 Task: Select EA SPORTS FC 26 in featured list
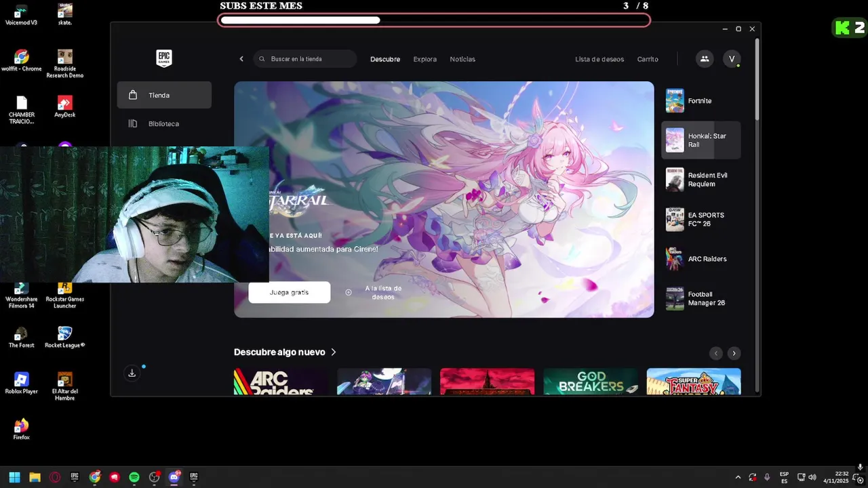pyautogui.click(x=701, y=219)
